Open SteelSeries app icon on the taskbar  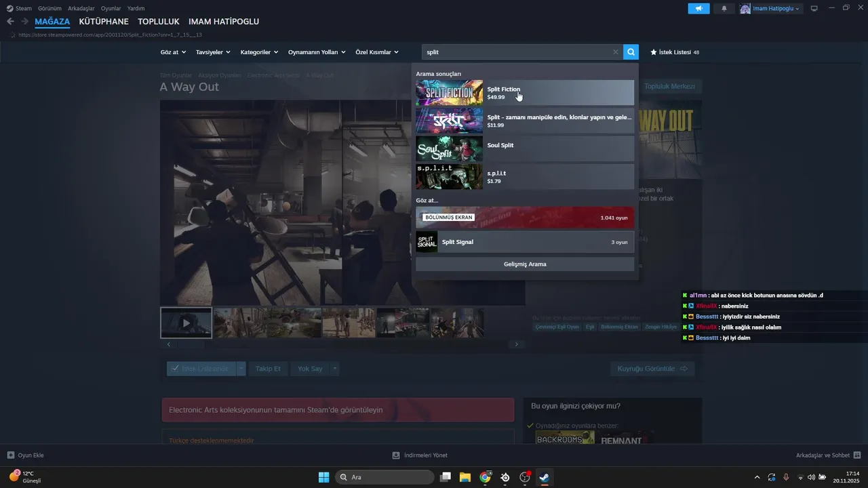[x=505, y=477]
